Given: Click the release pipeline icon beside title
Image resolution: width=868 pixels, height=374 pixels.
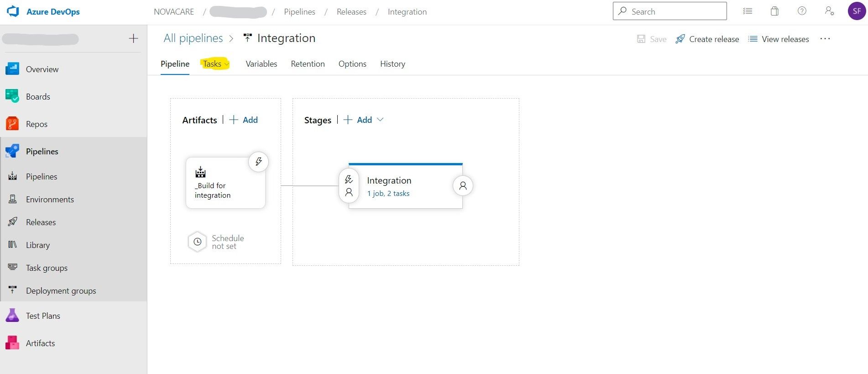Looking at the screenshot, I should pyautogui.click(x=248, y=37).
